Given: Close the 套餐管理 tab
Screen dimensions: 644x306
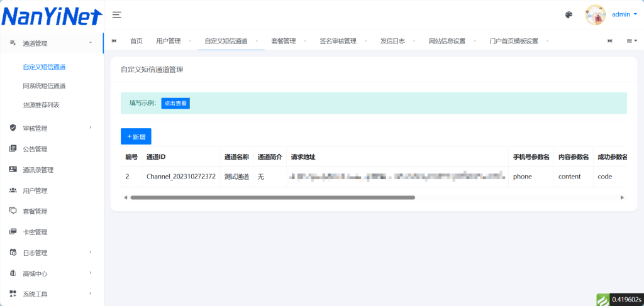Looking at the screenshot, I should tap(305, 41).
